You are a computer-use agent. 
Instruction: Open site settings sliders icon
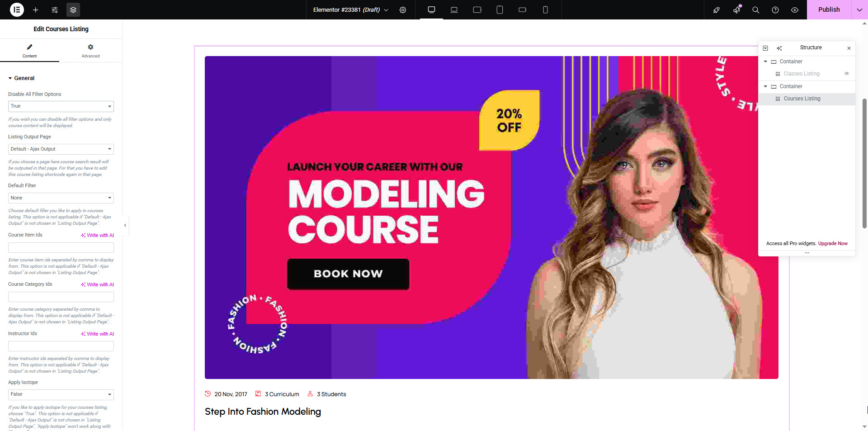pyautogui.click(x=55, y=10)
